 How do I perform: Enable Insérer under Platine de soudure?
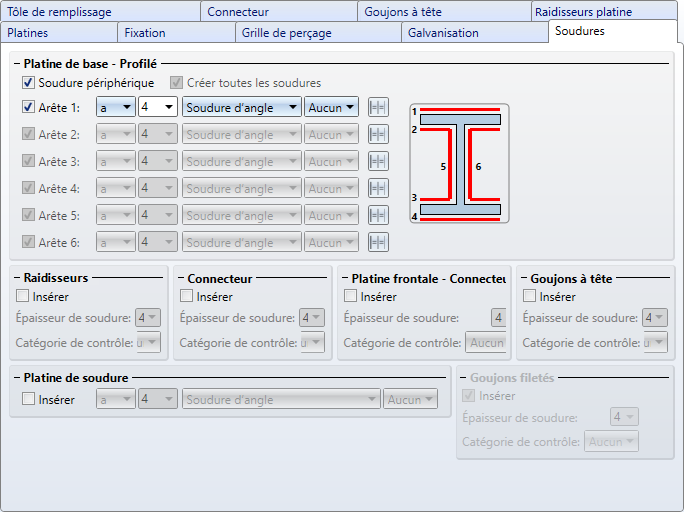(28, 399)
